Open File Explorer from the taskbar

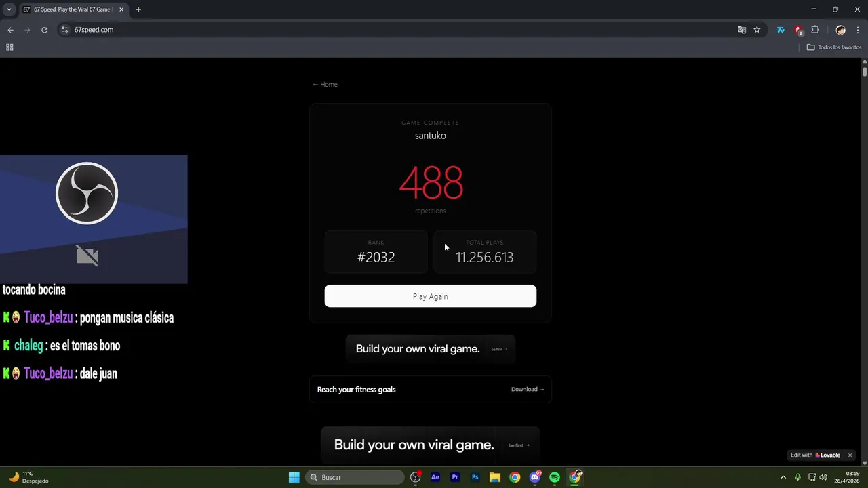pyautogui.click(x=495, y=477)
